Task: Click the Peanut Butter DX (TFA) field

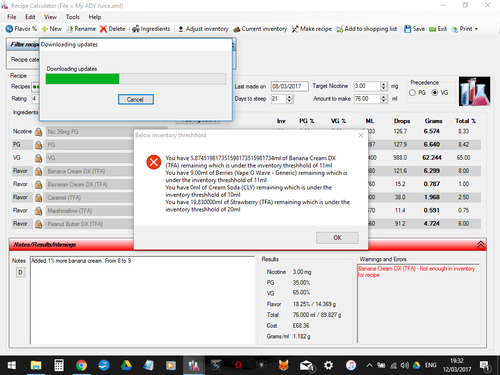Action: pos(90,224)
